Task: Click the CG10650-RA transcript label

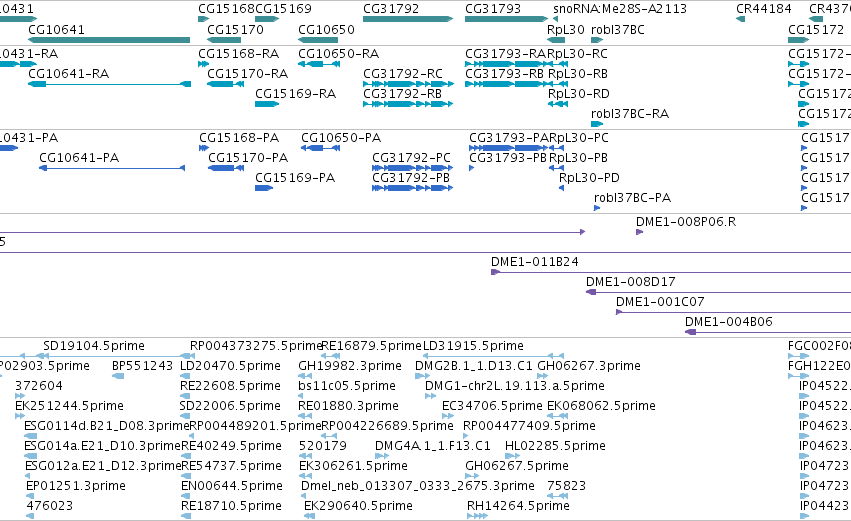Action: point(338,53)
